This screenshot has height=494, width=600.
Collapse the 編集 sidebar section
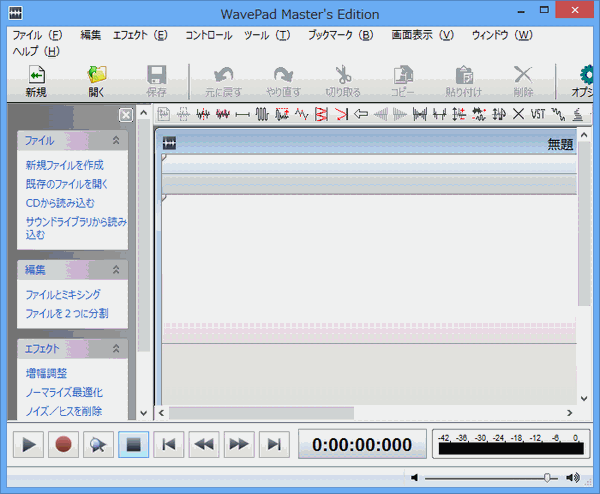click(x=116, y=270)
